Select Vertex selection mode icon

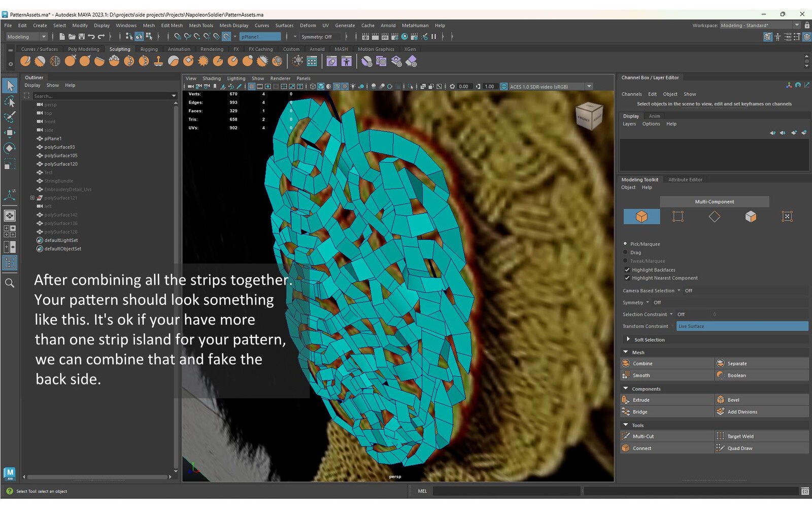click(x=678, y=216)
